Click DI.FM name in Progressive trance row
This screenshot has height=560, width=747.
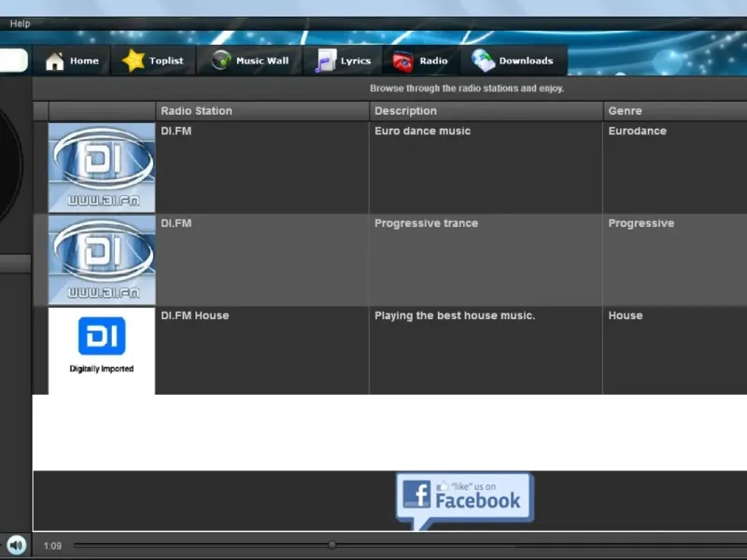pos(176,223)
